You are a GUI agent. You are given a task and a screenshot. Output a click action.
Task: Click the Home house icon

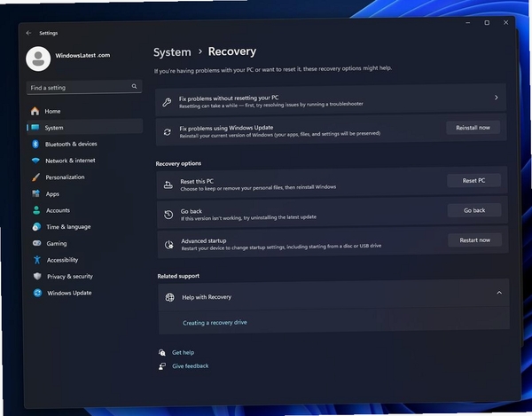click(x=35, y=111)
